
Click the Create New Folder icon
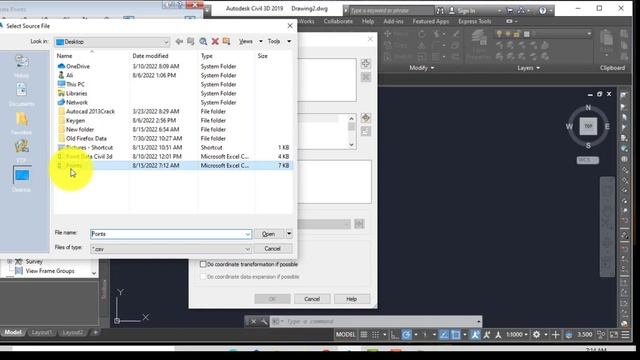pyautogui.click(x=226, y=41)
